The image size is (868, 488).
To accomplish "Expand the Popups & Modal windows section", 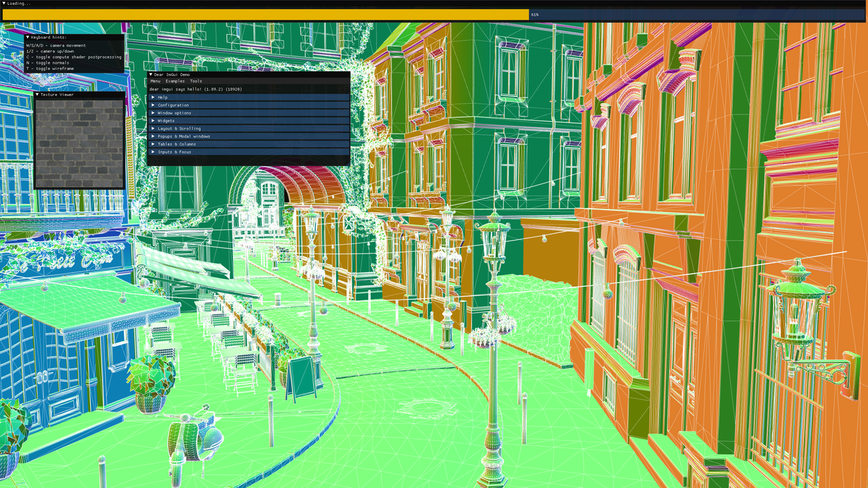I will [x=248, y=136].
